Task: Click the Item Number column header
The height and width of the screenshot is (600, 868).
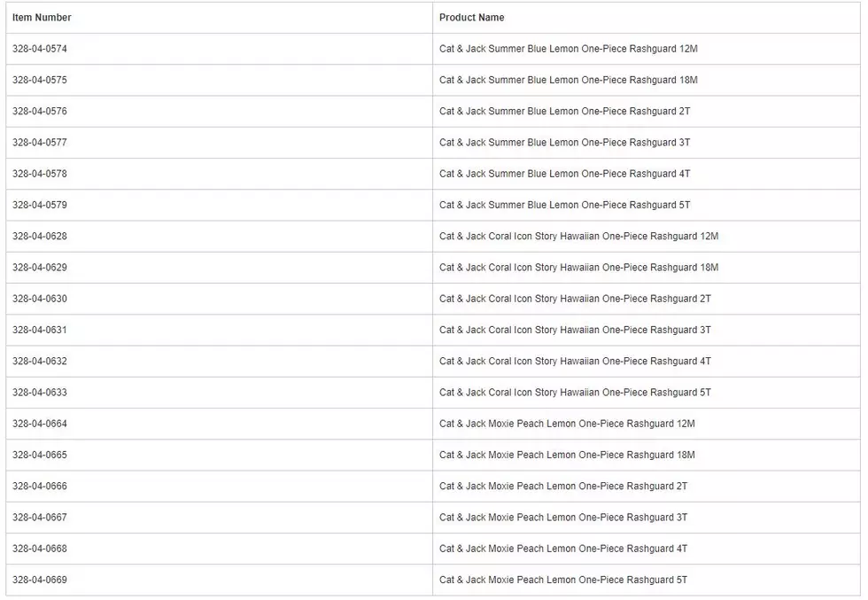Action: pos(42,17)
